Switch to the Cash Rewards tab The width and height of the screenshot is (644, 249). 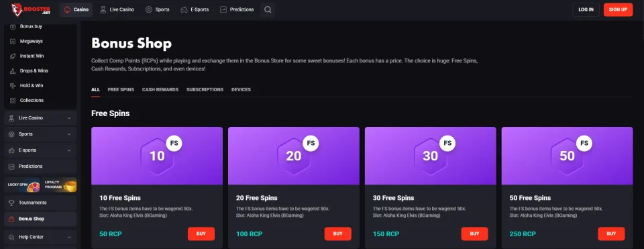tap(160, 89)
